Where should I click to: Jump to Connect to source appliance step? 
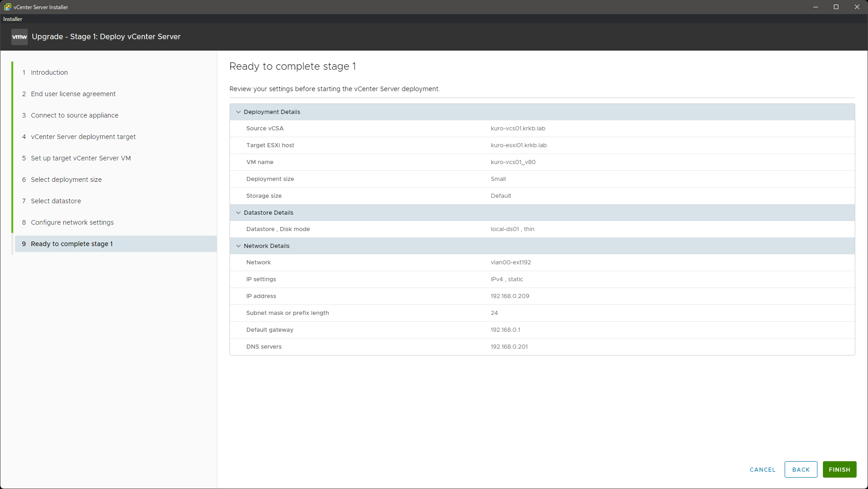pos(75,115)
